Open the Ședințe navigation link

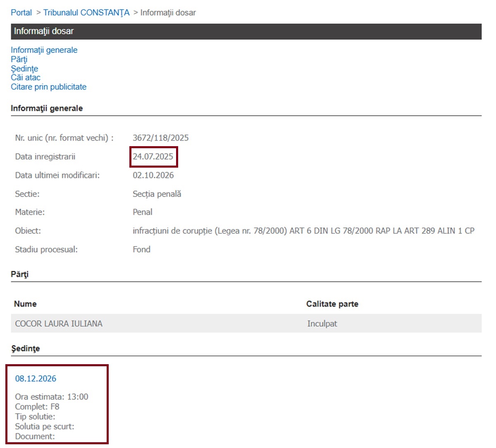tap(24, 69)
